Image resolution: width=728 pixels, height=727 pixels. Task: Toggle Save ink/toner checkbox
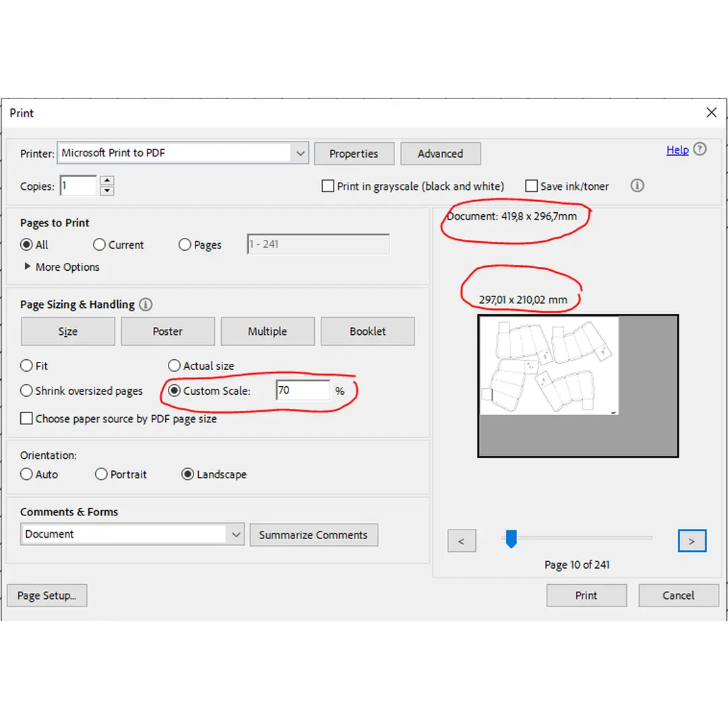(531, 186)
